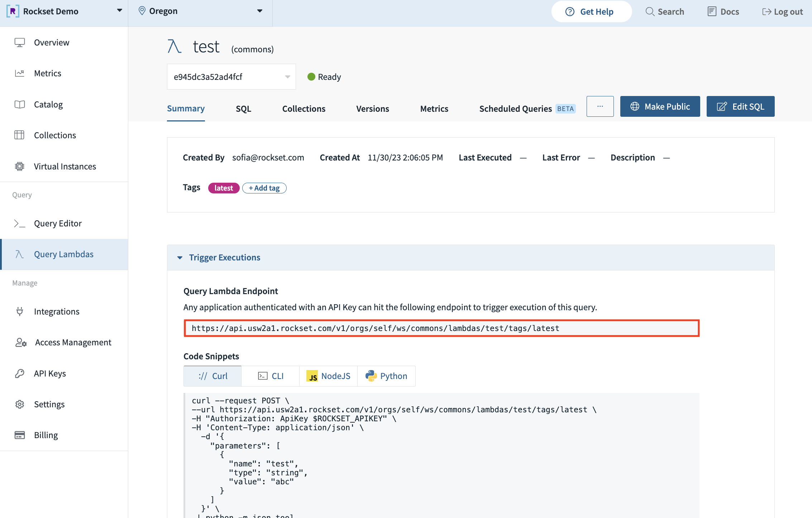
Task: Collapse the Trigger Executions section
Action: point(180,258)
